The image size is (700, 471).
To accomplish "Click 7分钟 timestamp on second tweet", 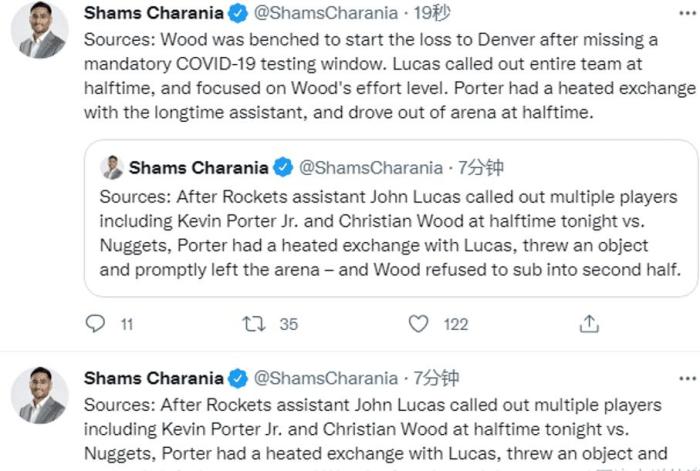I will coord(437,378).
